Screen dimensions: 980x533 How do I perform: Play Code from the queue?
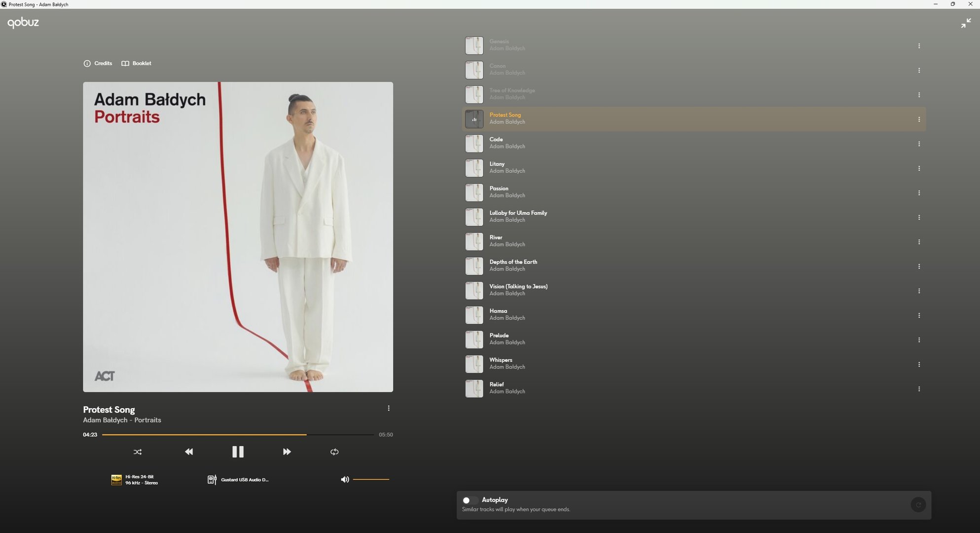tap(693, 144)
